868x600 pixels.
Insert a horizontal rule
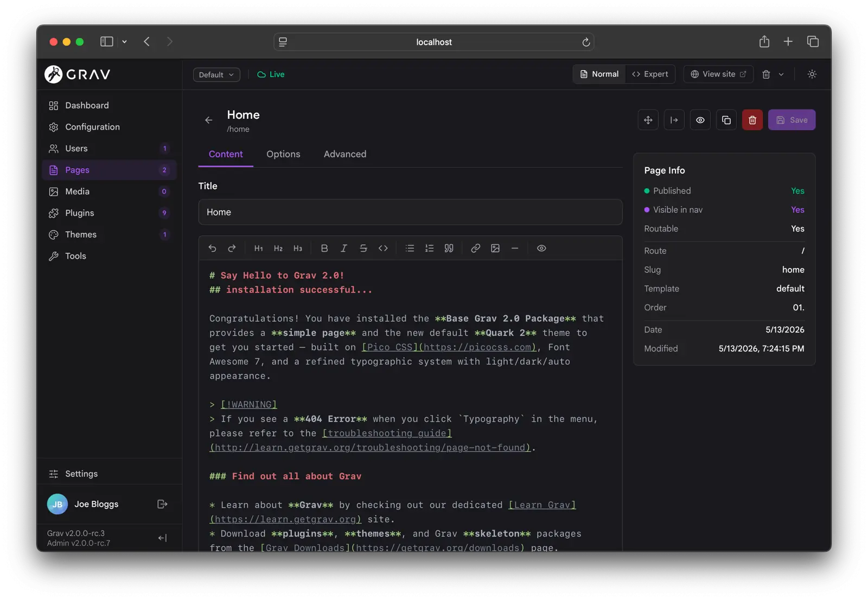coord(515,248)
